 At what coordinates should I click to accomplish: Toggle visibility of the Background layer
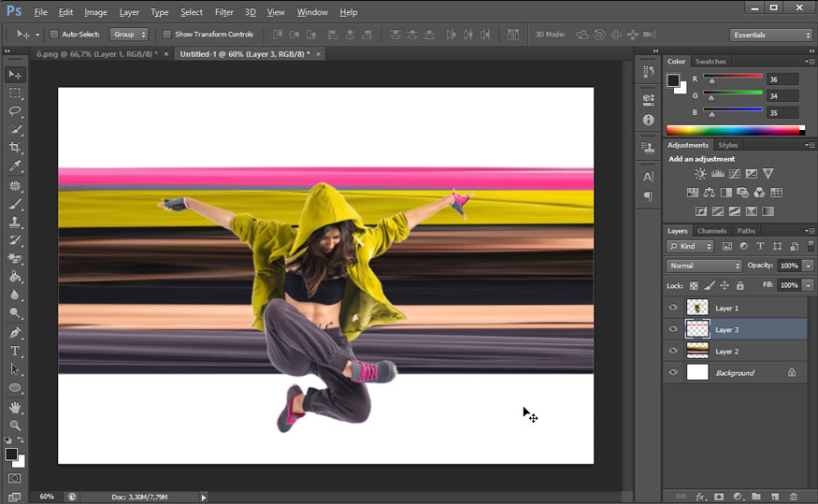coord(673,373)
